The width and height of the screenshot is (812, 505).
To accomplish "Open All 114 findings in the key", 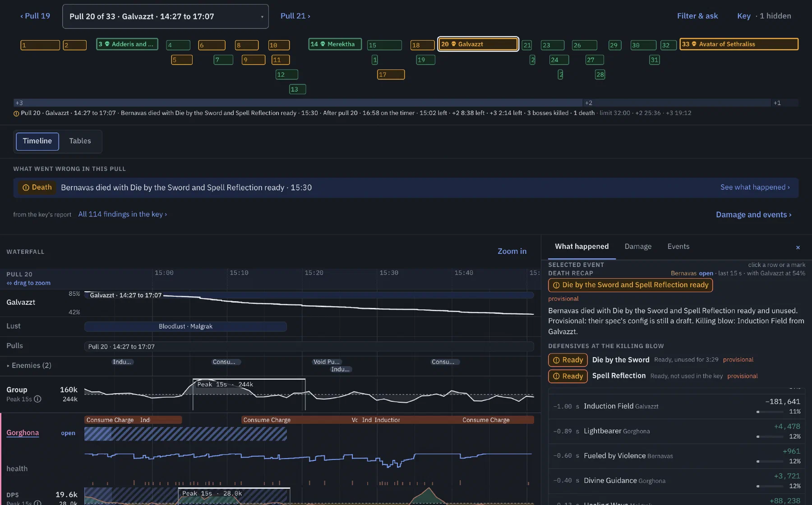I will pos(123,214).
